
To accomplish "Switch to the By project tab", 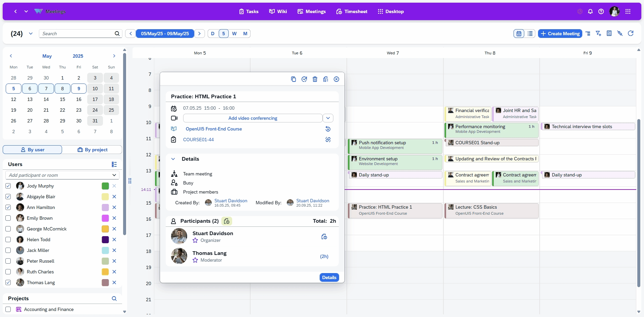I will (x=92, y=150).
